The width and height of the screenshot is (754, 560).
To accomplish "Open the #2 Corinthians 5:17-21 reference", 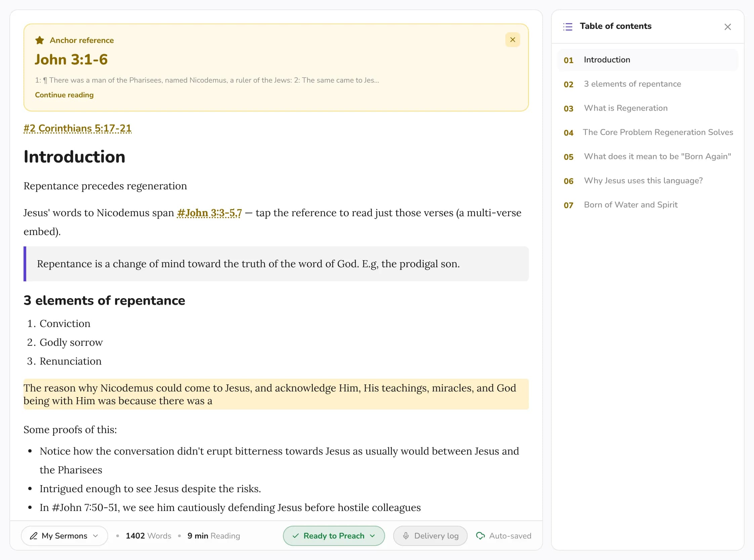I will click(77, 128).
